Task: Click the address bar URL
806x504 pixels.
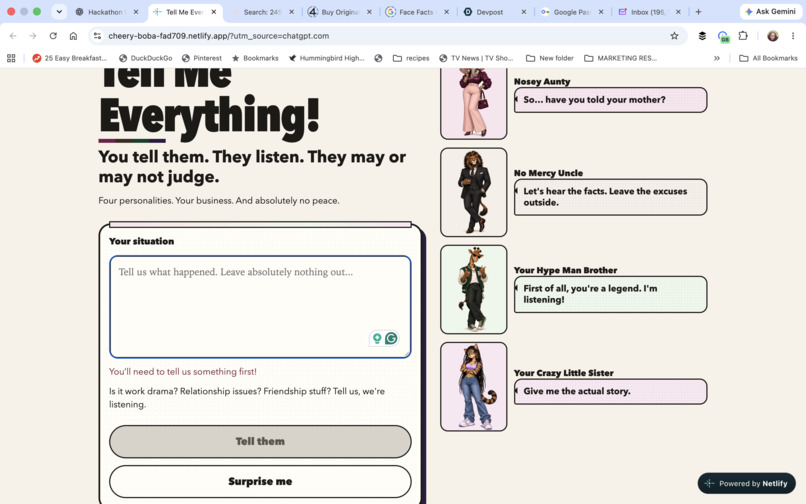Action: click(218, 36)
